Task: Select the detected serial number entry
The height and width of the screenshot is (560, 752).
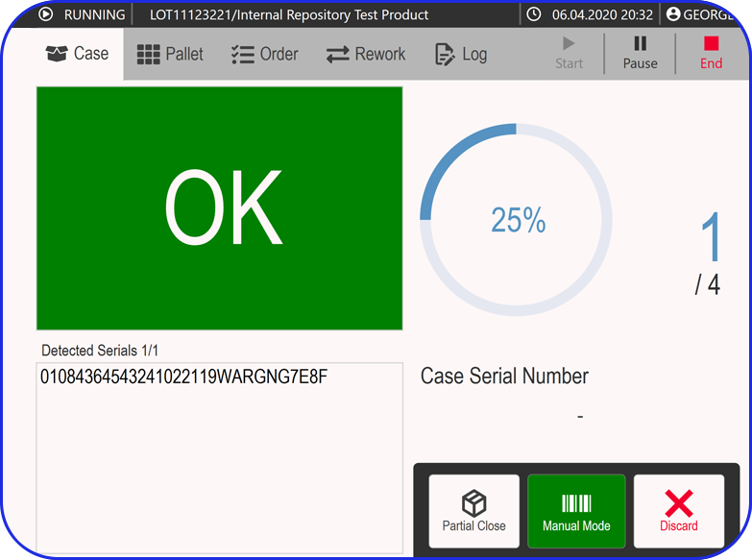Action: pyautogui.click(x=183, y=377)
